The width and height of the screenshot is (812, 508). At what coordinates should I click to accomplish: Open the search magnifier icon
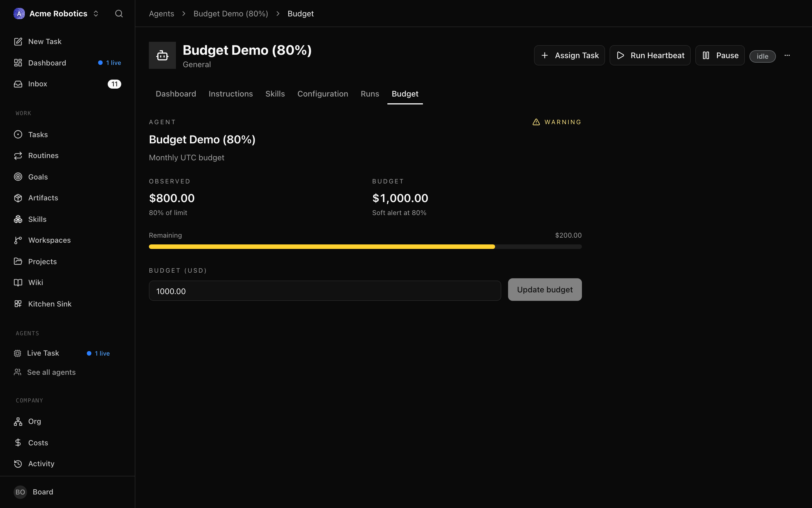(119, 14)
